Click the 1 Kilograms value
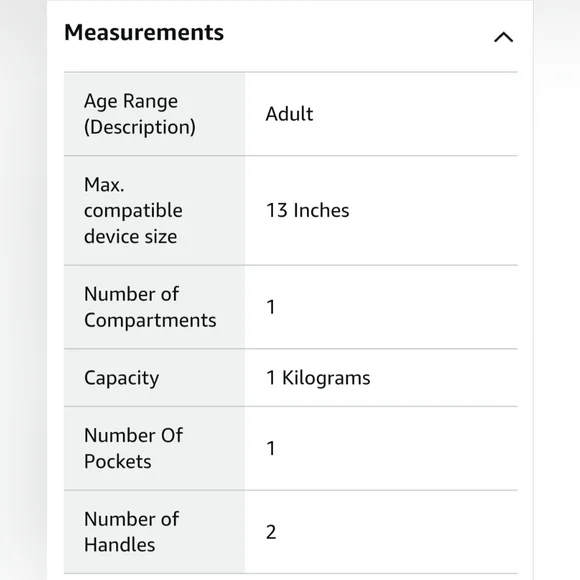 (318, 378)
